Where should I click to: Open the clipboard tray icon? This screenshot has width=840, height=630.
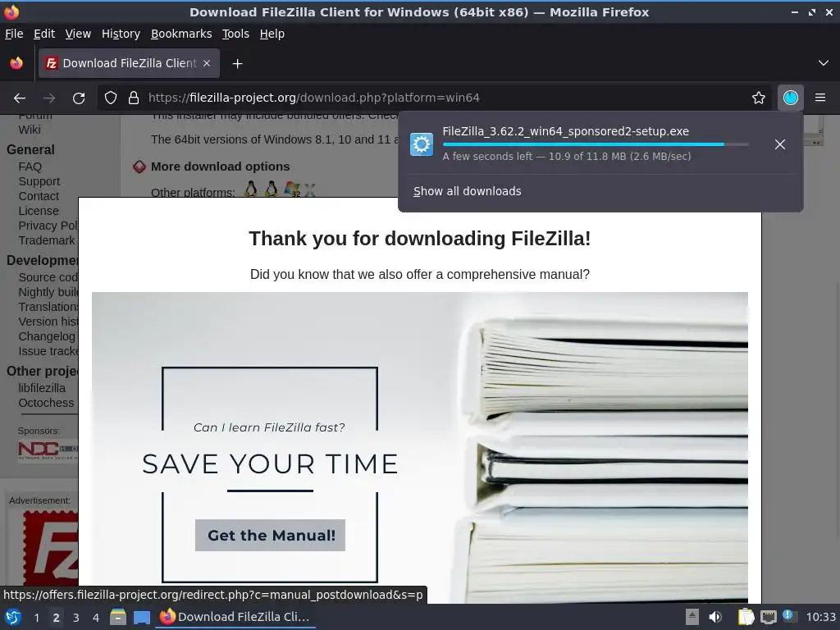tap(746, 617)
